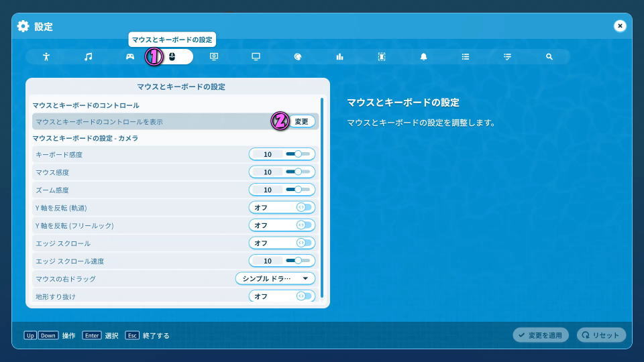This screenshot has height=362, width=644.
Task: Switch to the list settings tab
Action: (465, 57)
